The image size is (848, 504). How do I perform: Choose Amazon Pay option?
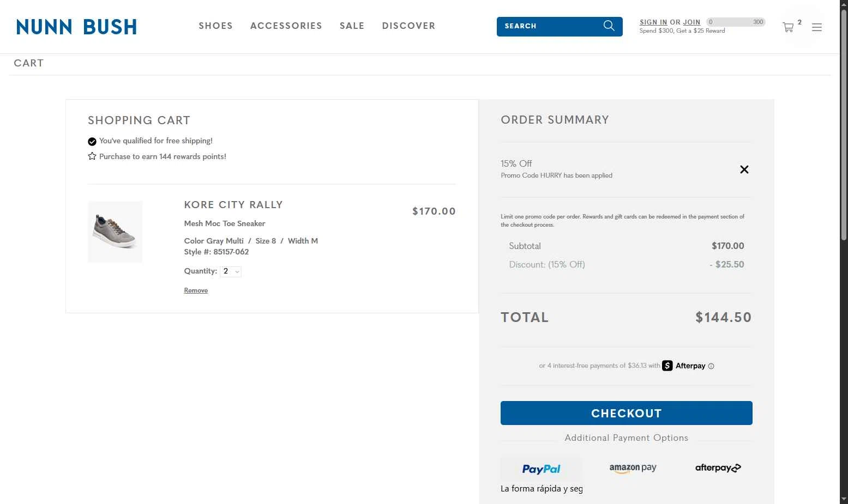633,468
